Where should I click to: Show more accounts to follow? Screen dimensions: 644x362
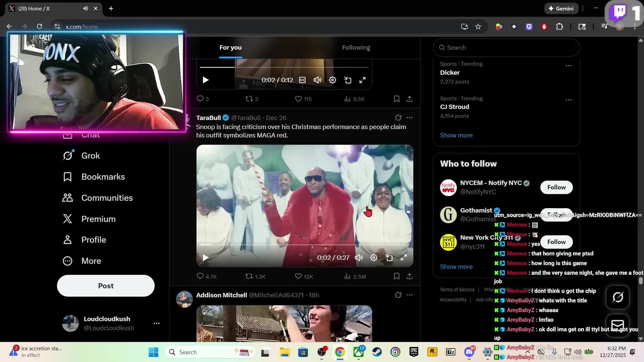point(456,266)
